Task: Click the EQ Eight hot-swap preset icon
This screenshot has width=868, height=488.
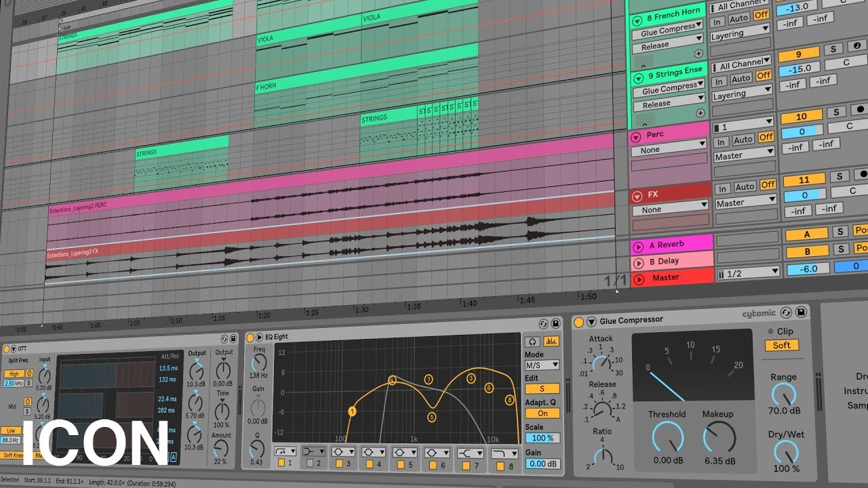Action: [x=542, y=324]
